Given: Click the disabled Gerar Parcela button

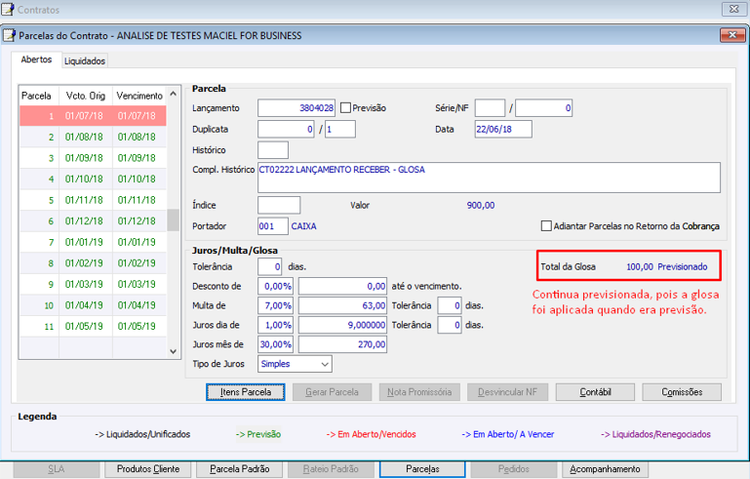Looking at the screenshot, I should [x=332, y=392].
